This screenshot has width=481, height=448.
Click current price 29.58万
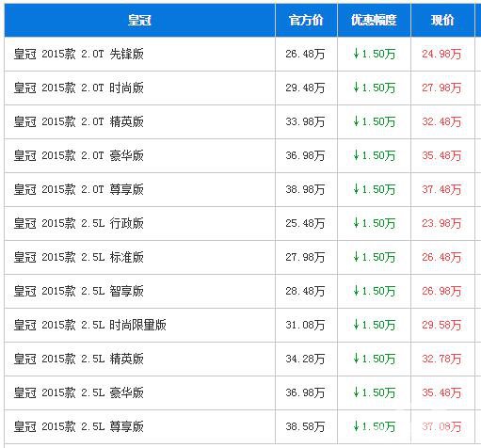tap(441, 325)
